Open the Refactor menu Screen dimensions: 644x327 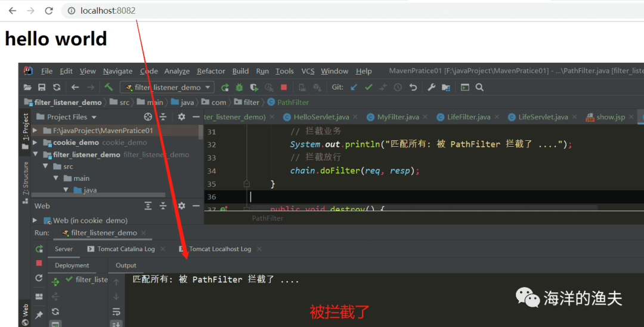(x=211, y=71)
